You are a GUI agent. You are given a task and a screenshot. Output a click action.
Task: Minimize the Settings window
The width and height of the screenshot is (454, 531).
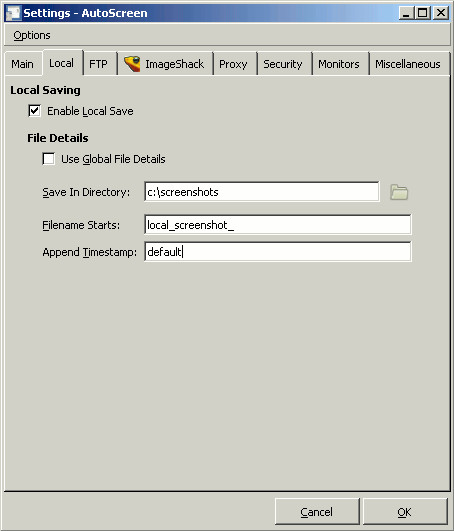[x=406, y=13]
